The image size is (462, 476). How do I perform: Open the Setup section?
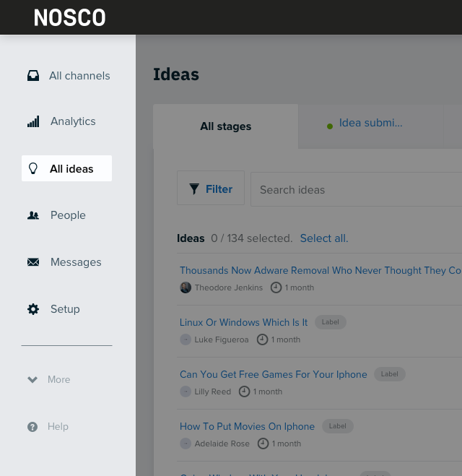coord(66,309)
